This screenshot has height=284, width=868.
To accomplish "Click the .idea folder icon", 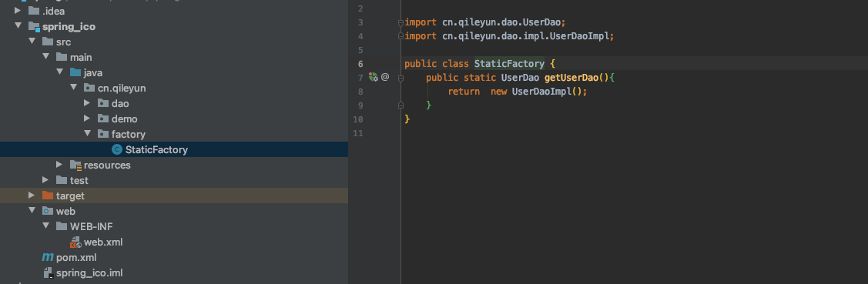I will pos(34,11).
